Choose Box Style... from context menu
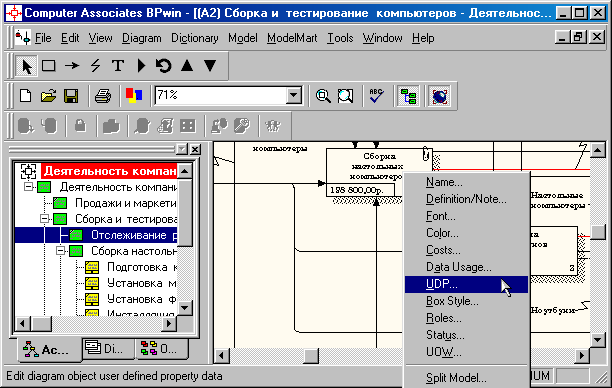This screenshot has width=612, height=388. [x=466, y=301]
